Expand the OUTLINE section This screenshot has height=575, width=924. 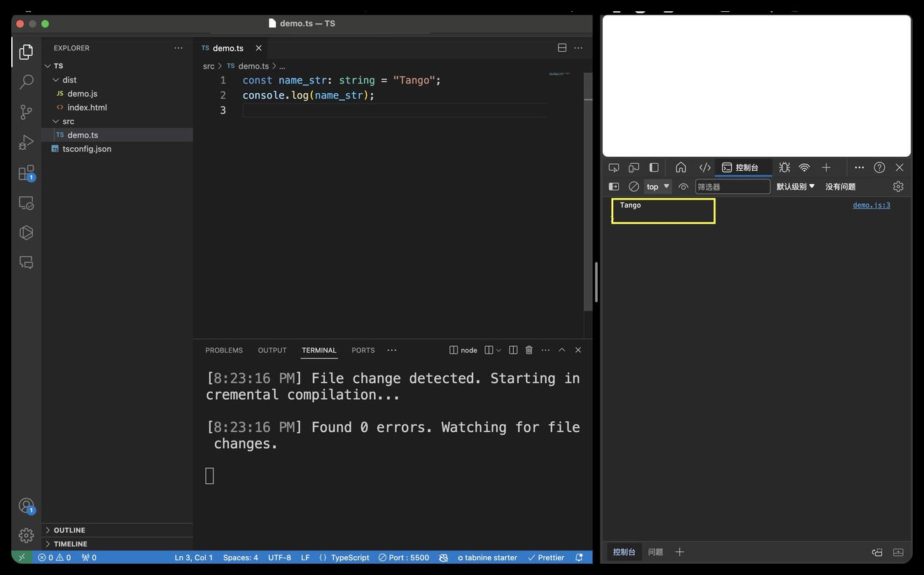[69, 530]
